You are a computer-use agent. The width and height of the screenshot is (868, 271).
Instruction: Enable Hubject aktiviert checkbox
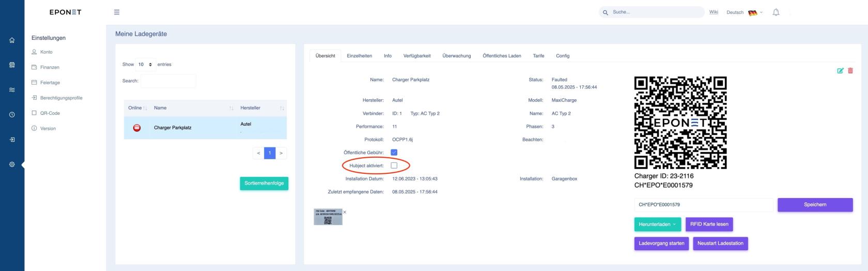(394, 165)
